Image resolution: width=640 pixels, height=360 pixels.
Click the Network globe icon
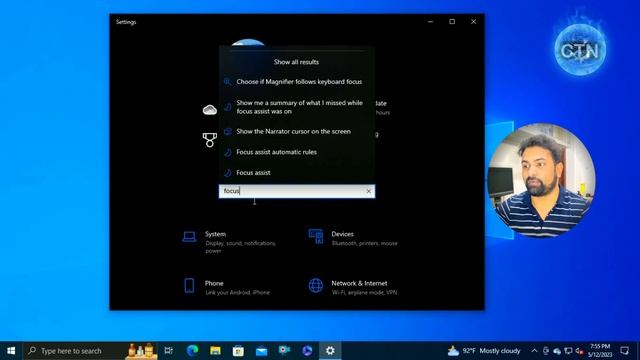click(x=316, y=286)
